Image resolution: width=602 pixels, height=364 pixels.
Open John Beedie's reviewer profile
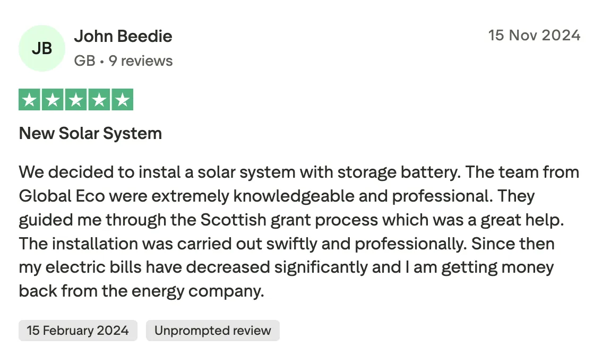(x=123, y=37)
